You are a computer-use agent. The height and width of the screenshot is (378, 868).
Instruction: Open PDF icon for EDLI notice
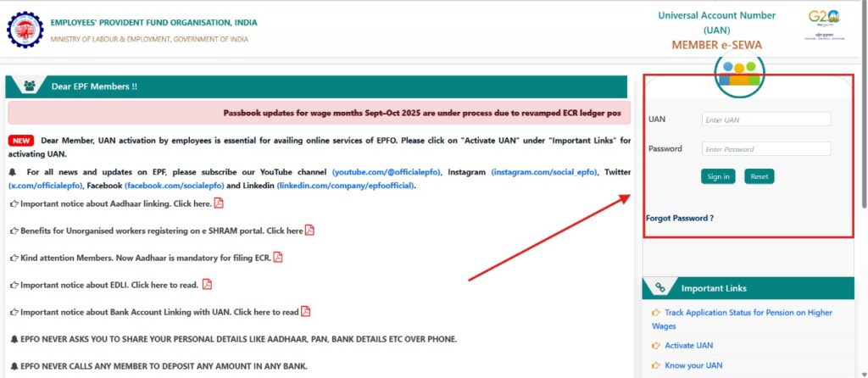(x=207, y=285)
